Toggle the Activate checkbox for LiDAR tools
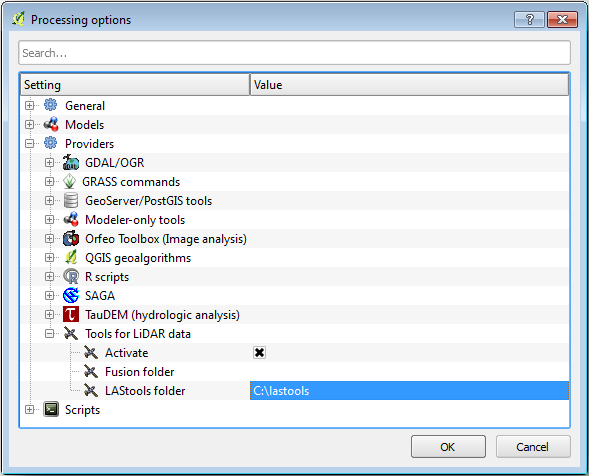 coord(259,352)
